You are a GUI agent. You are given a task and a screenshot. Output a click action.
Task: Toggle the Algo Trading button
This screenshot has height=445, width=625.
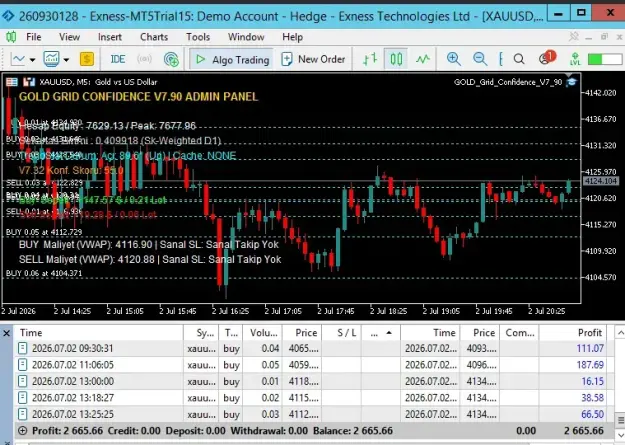(x=231, y=59)
